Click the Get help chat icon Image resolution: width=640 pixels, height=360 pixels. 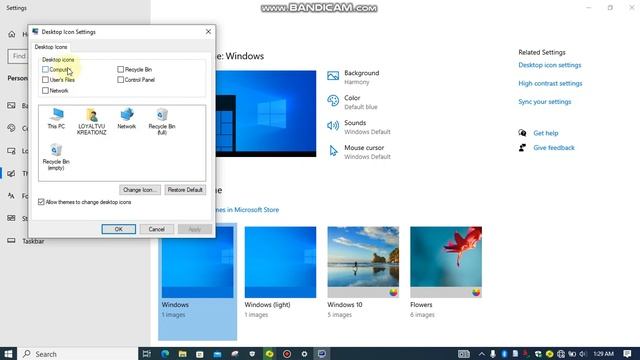(522, 133)
